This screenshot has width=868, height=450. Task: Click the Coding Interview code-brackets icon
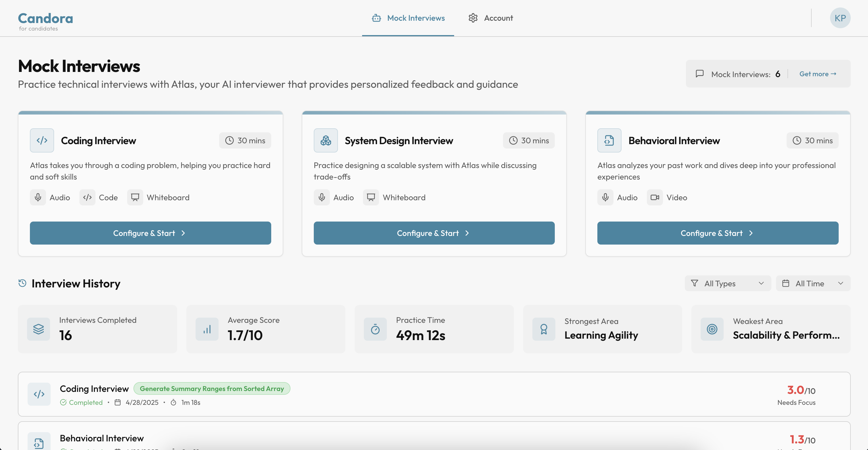coord(42,140)
